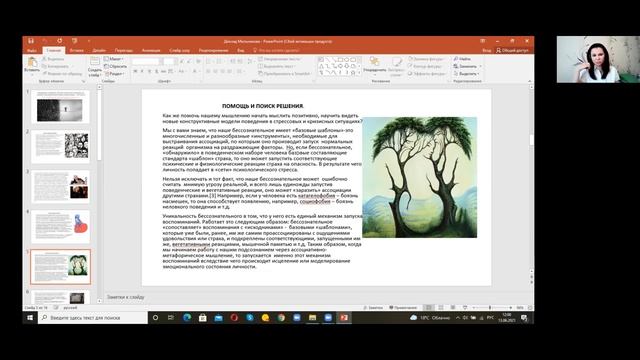Toggle italic formatting
The width and height of the screenshot is (640, 360).
(x=142, y=71)
